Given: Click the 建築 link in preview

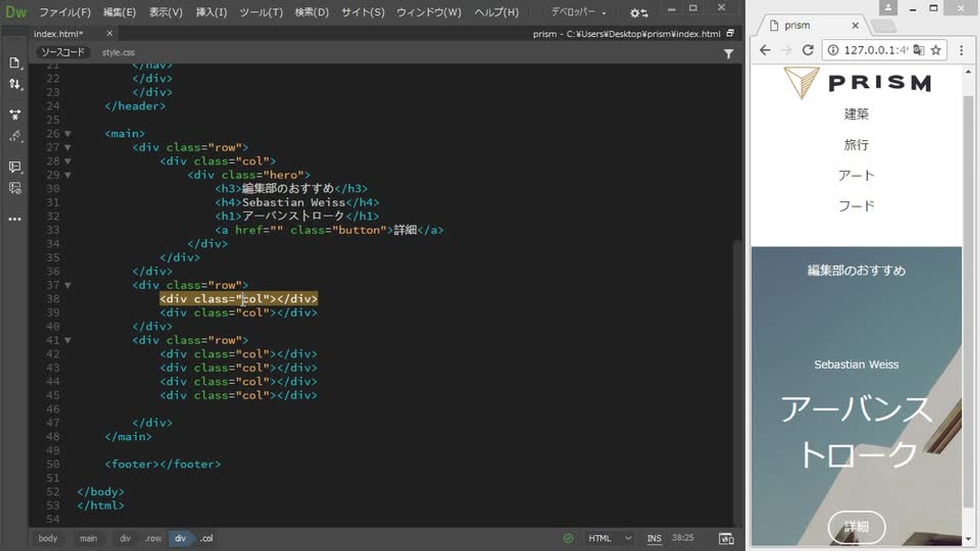Looking at the screenshot, I should coord(856,114).
